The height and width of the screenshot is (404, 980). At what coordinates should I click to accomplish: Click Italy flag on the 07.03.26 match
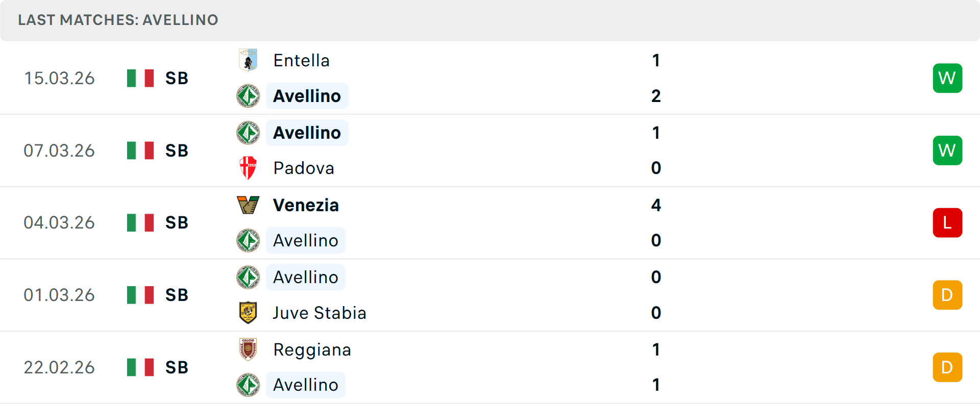tap(140, 150)
